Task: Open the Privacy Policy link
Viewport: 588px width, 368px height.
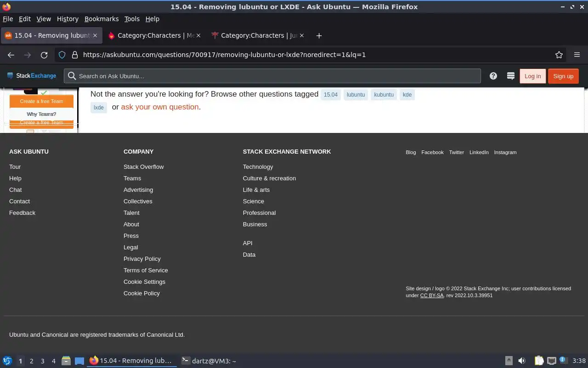Action: [142, 259]
